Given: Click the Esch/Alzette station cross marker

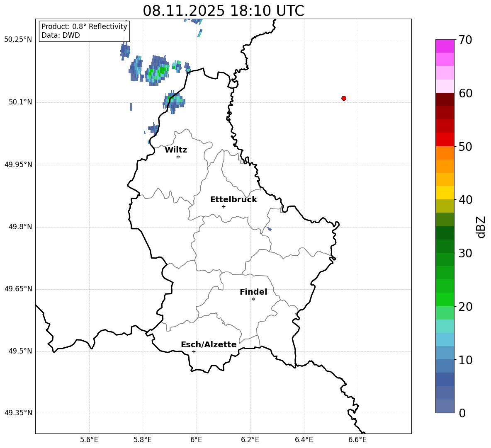Looking at the screenshot, I should pyautogui.click(x=194, y=351).
